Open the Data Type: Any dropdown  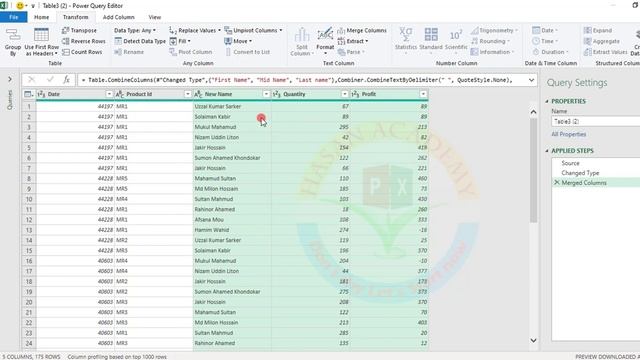click(135, 31)
